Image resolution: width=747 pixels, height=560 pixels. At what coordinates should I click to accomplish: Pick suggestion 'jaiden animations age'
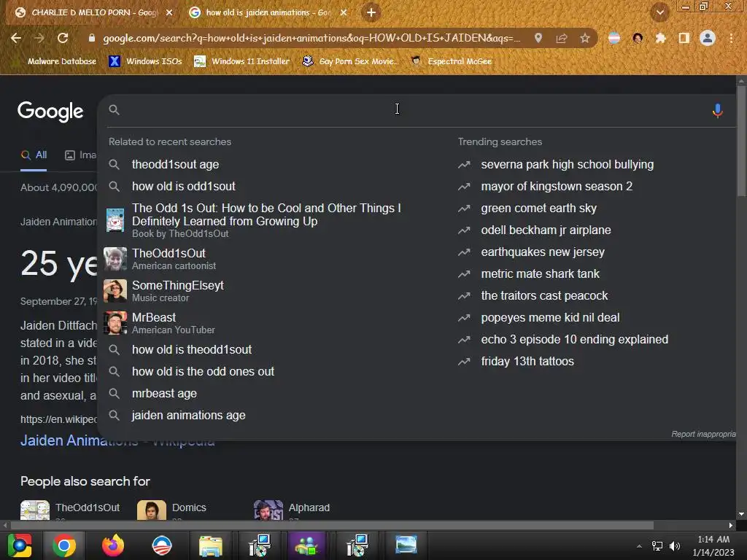(x=188, y=416)
